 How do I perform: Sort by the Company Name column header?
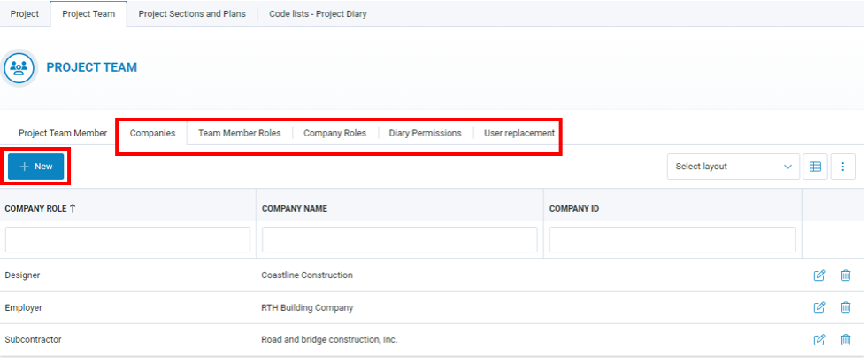click(x=295, y=209)
